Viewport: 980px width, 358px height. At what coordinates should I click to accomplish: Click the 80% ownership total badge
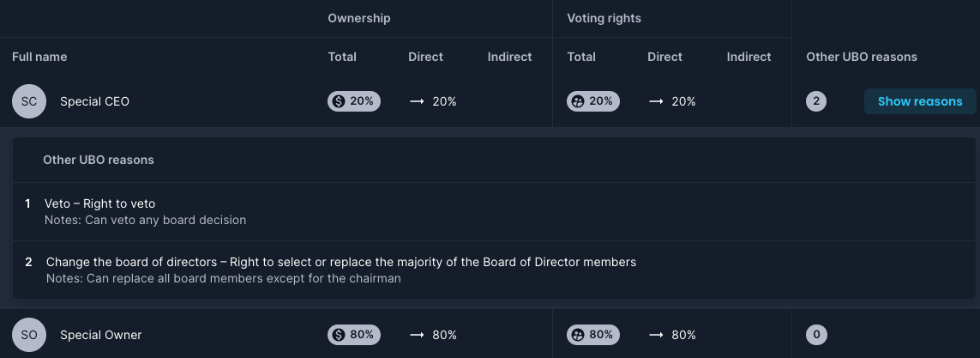(x=354, y=335)
